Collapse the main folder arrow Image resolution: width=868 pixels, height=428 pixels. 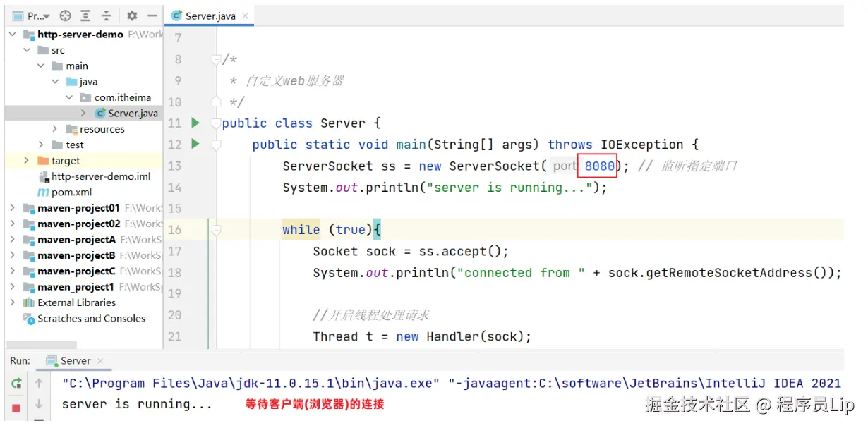click(42, 66)
